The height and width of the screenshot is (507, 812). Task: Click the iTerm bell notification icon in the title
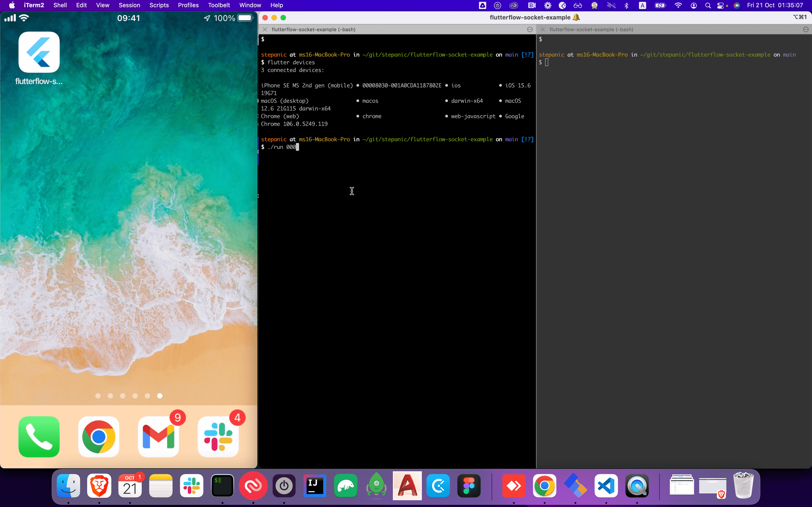coord(576,17)
